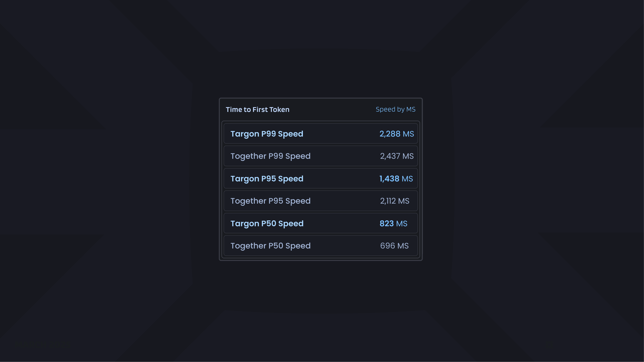
Task: Click the Time to First Token title
Action: tap(258, 109)
